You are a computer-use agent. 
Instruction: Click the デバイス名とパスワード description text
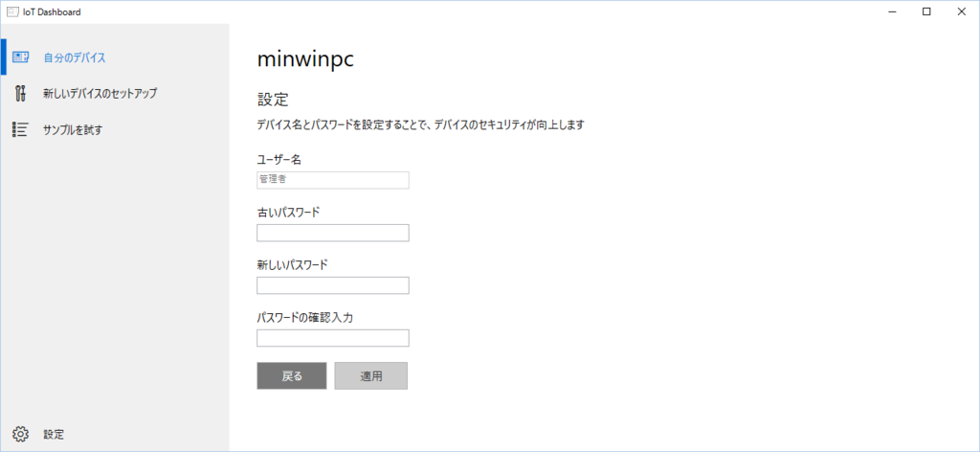click(x=420, y=125)
